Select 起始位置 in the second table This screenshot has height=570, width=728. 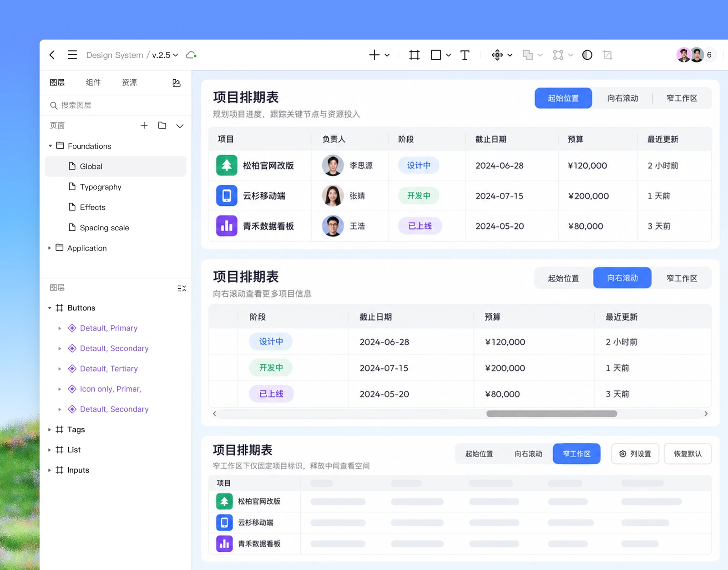point(563,278)
